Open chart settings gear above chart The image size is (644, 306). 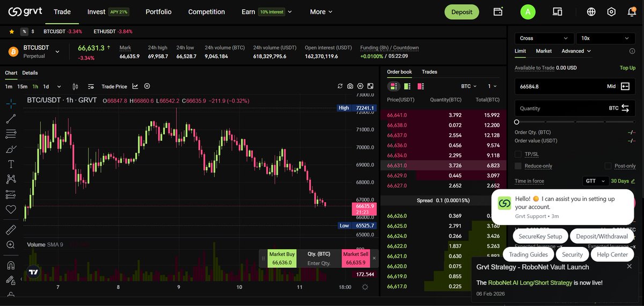coord(361,86)
